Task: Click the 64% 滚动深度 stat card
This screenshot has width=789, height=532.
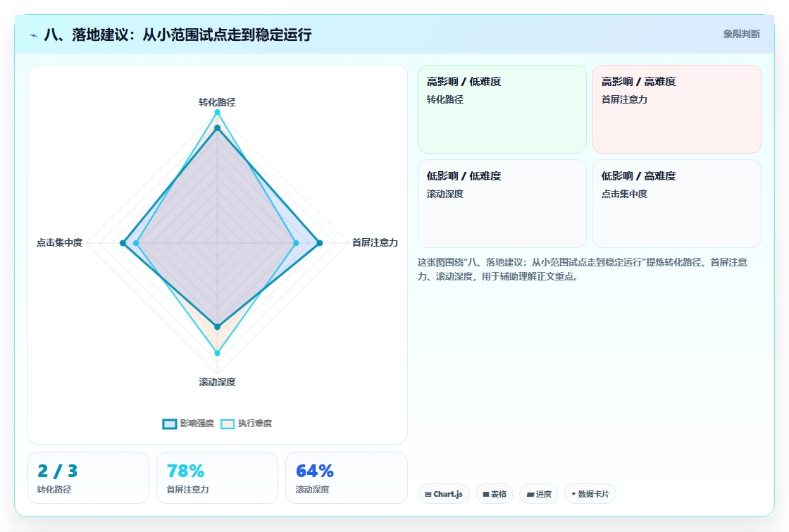Action: [347, 478]
